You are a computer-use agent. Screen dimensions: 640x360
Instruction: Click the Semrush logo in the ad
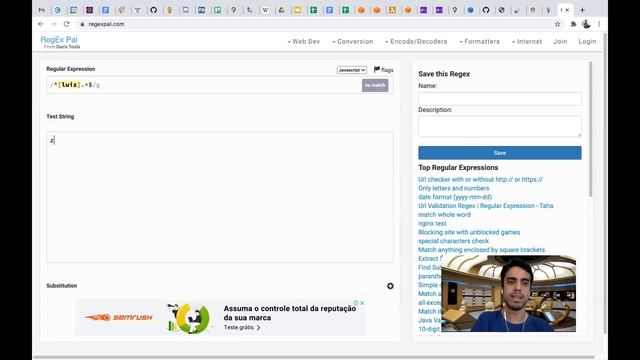point(118,317)
